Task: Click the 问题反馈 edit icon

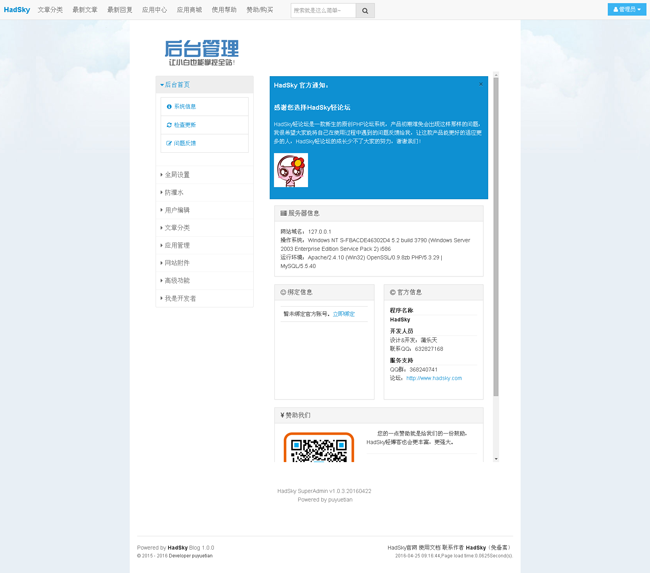Action: [x=169, y=143]
